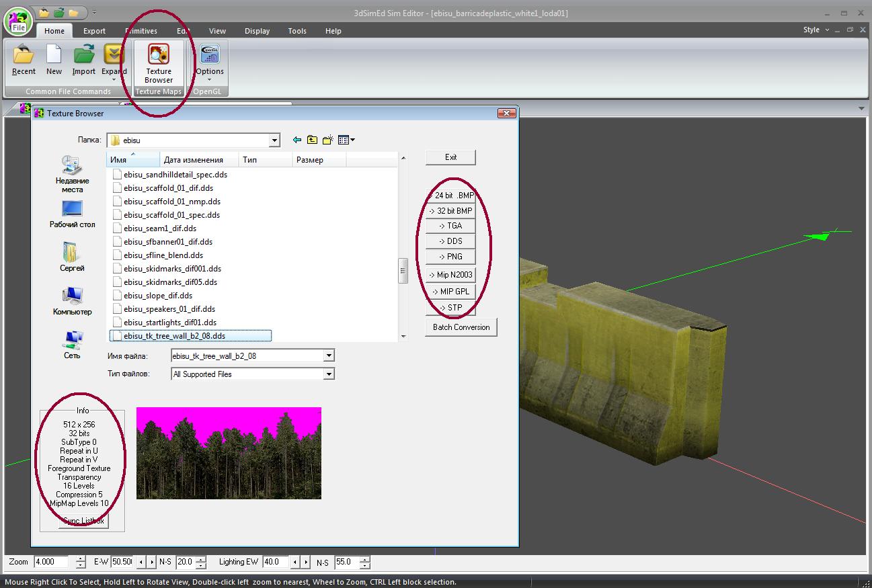872x588 pixels.
Task: Click the Sync Listbox button
Action: [x=83, y=521]
